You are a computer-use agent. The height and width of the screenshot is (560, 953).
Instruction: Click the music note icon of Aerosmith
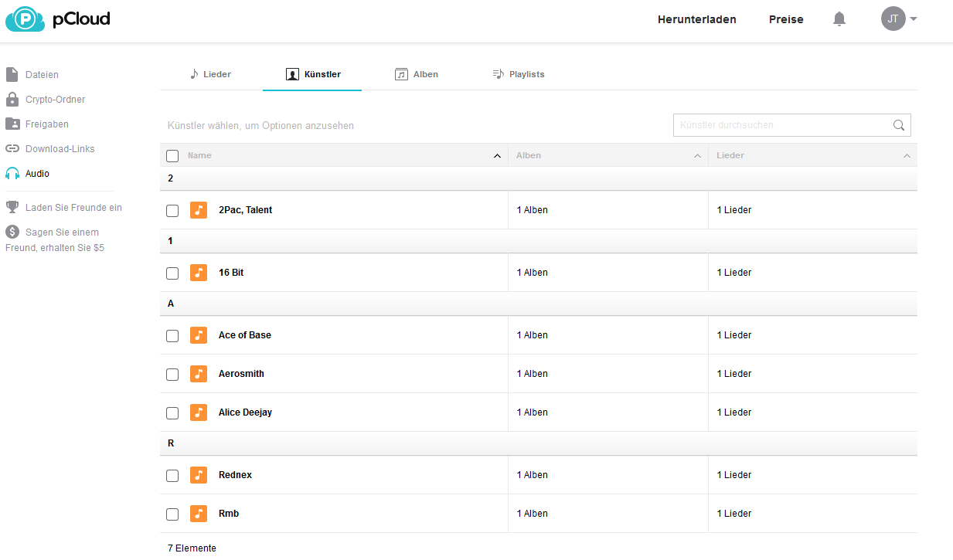(199, 374)
